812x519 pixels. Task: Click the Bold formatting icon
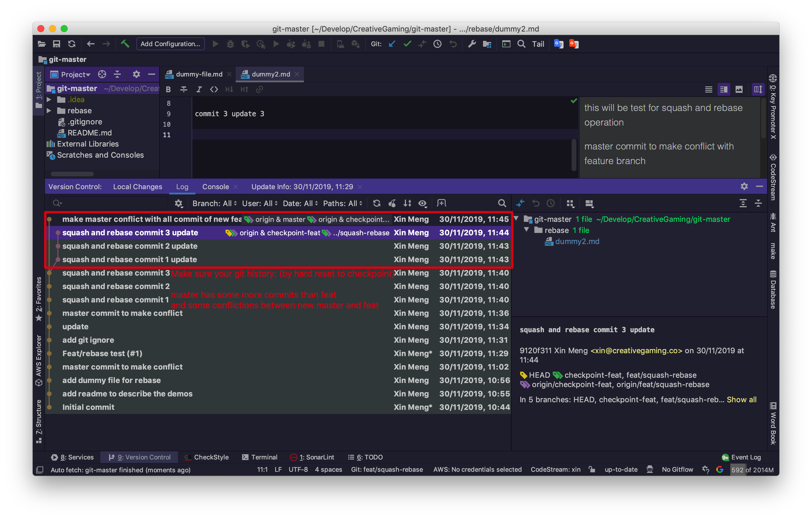coord(168,89)
